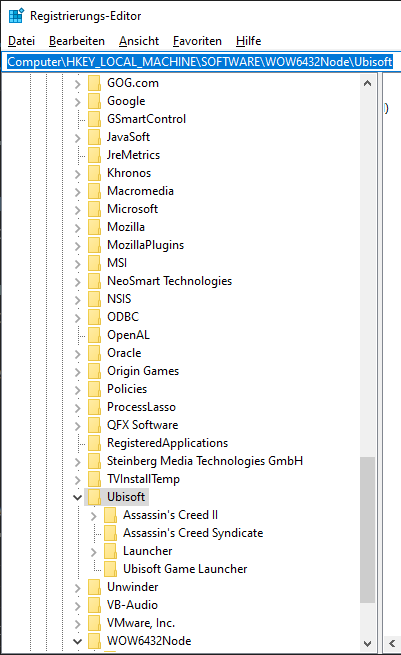Viewport: 401px width, 655px height.
Task: Click the JreMetrics folder icon
Action: [x=94, y=155]
